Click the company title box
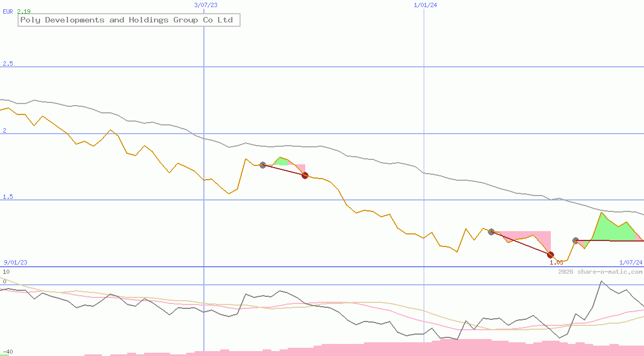644x356 pixels. click(x=128, y=20)
